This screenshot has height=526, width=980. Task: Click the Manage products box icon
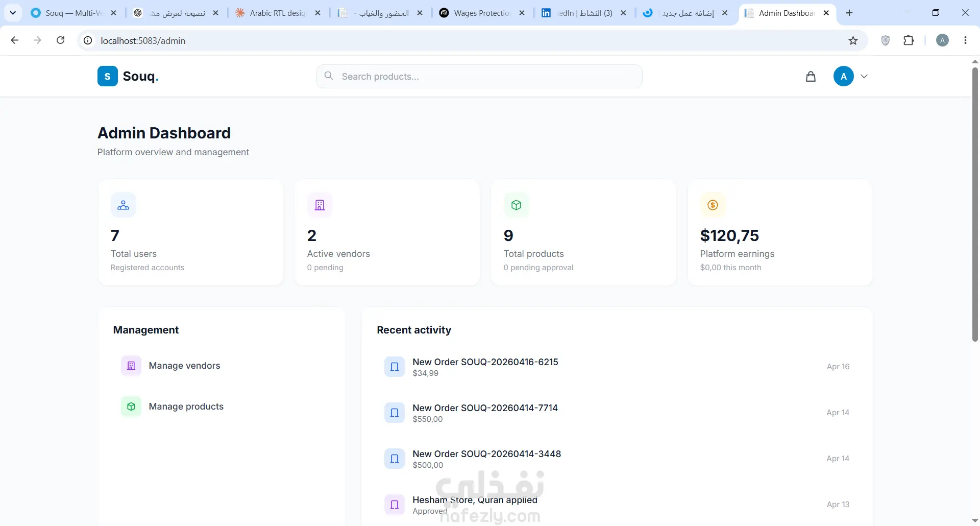click(x=131, y=407)
